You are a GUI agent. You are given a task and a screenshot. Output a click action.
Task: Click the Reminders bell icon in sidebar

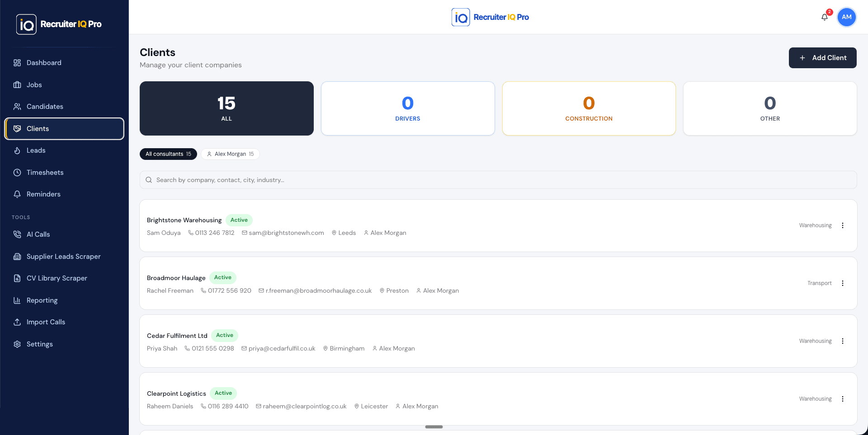17,194
